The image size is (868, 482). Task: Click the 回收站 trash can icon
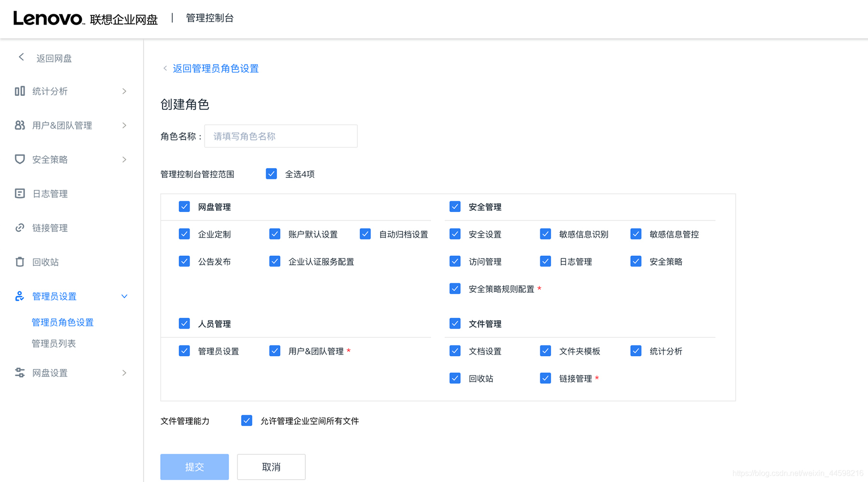(x=20, y=262)
